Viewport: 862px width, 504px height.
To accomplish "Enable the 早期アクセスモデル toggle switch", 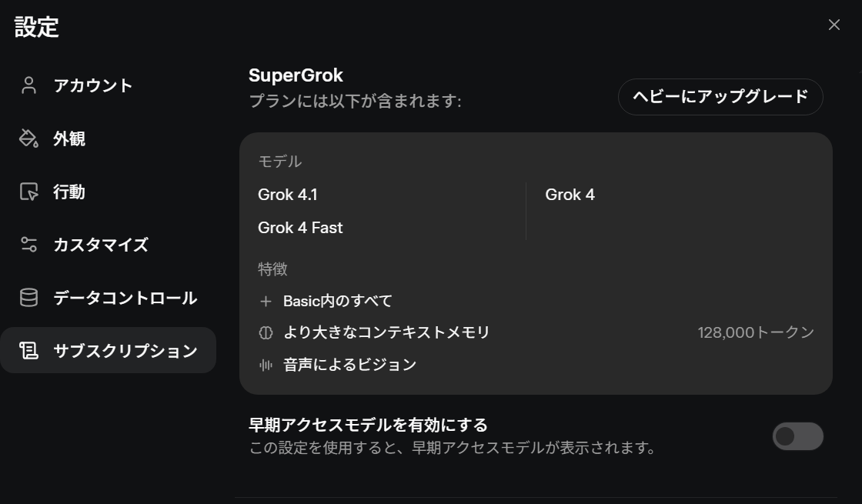I will pyautogui.click(x=797, y=436).
